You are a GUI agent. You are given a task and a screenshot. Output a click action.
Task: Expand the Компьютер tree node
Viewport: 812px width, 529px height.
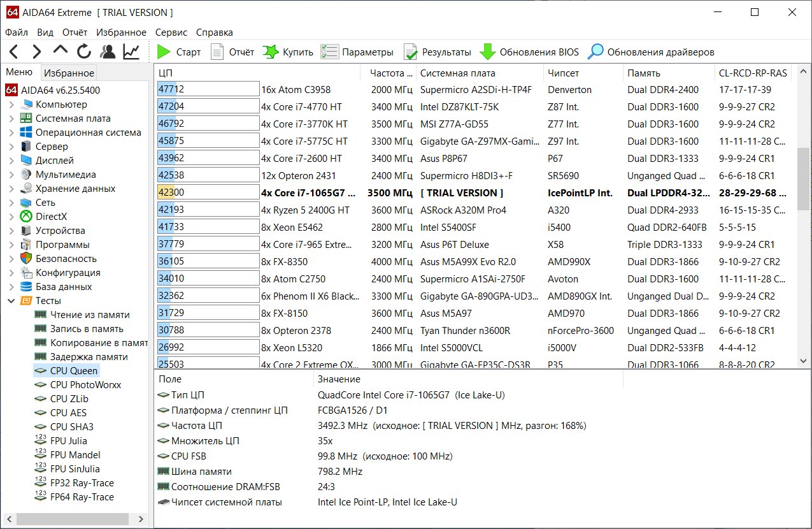tap(11, 105)
